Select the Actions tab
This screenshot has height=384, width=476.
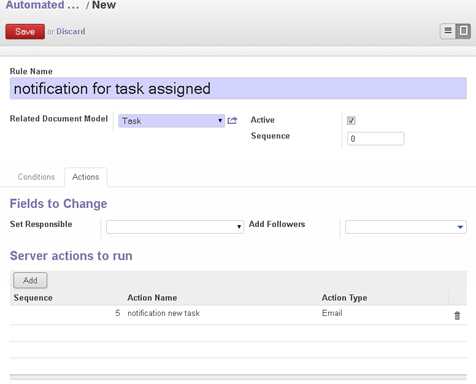[86, 177]
